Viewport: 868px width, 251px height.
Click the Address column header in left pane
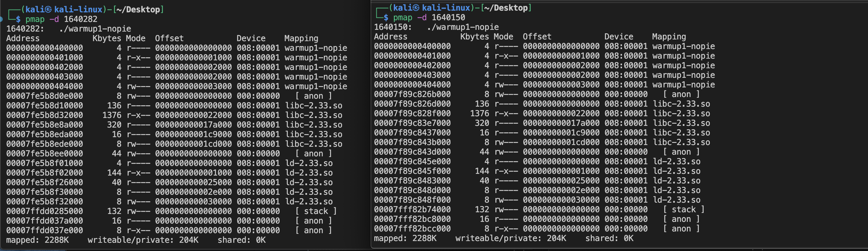pos(23,38)
